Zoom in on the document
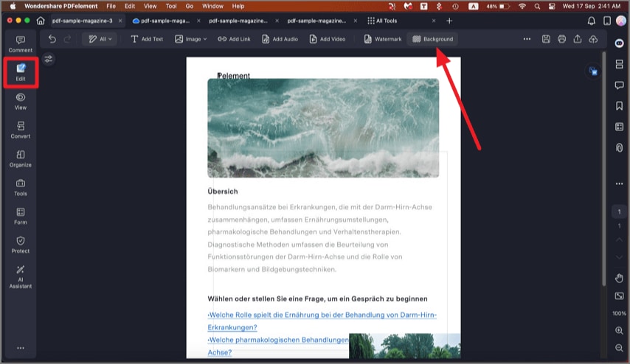The width and height of the screenshot is (630, 364). coord(619,331)
